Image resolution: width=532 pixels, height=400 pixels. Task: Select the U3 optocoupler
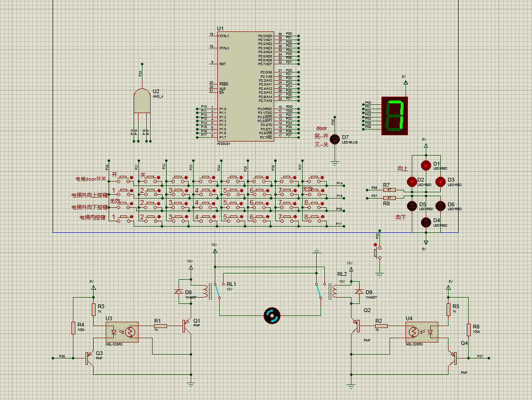tap(122, 332)
